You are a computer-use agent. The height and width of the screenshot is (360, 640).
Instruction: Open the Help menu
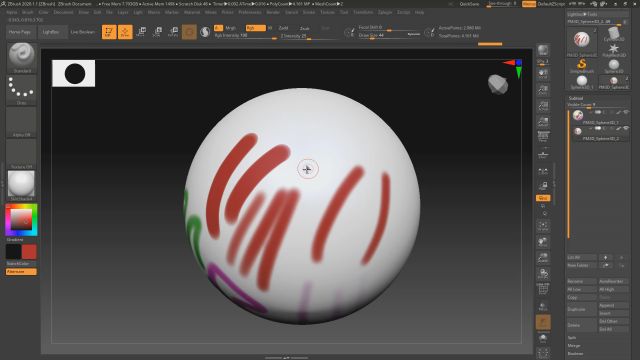[419, 12]
